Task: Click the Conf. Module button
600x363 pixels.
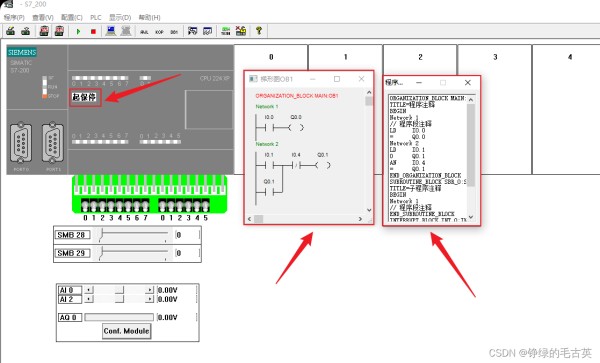Action: pos(127,331)
